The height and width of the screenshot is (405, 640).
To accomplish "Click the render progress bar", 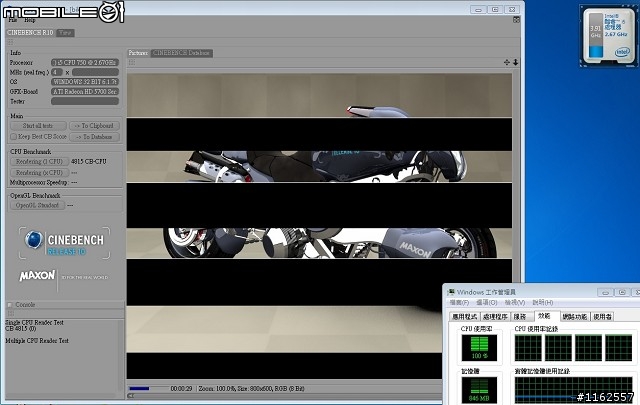I will pos(149,389).
